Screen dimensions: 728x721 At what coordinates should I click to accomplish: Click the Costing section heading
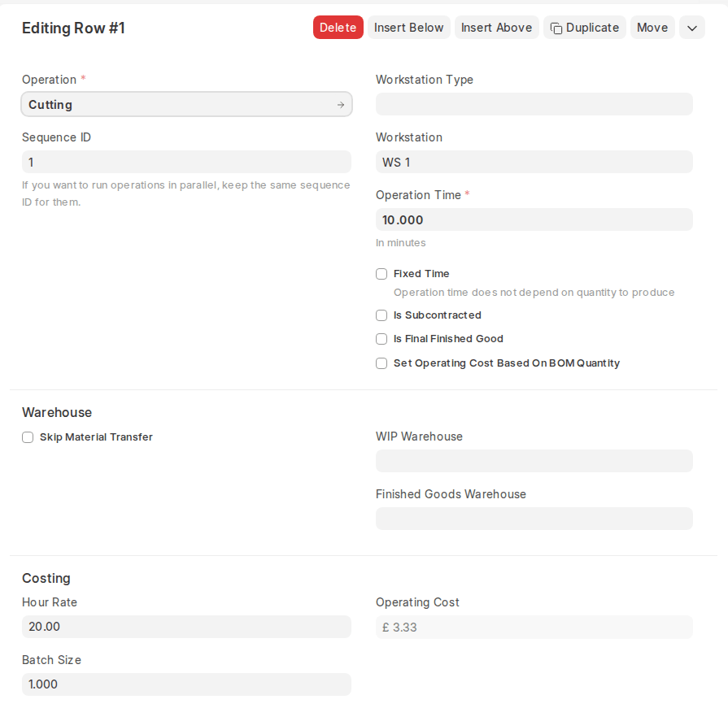[46, 578]
